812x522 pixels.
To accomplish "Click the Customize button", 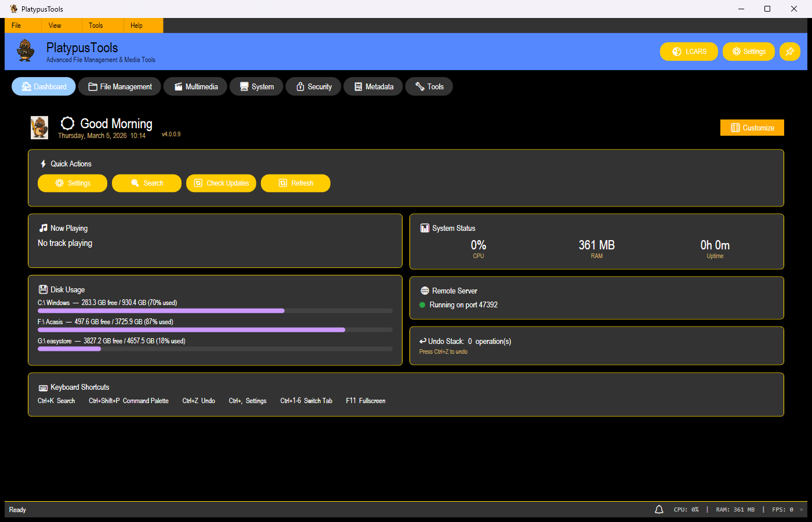I will (752, 127).
